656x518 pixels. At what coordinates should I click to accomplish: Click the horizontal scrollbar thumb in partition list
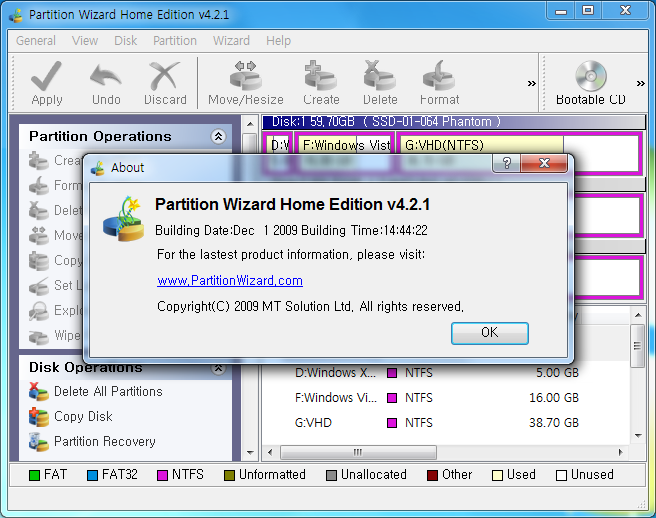[x=358, y=452]
